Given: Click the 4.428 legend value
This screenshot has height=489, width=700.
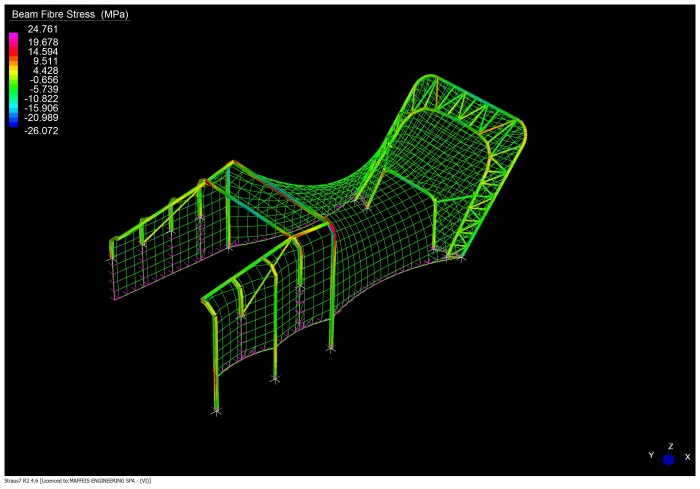Looking at the screenshot, I should point(44,70).
